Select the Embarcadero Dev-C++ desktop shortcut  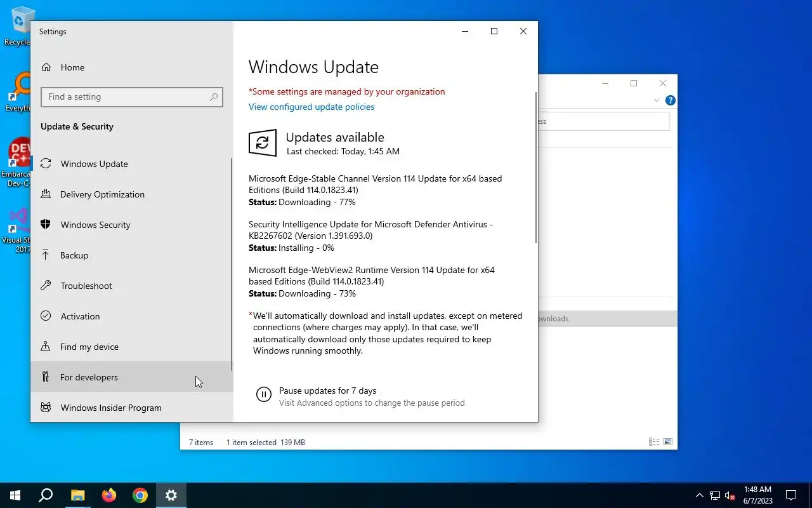tap(16, 163)
